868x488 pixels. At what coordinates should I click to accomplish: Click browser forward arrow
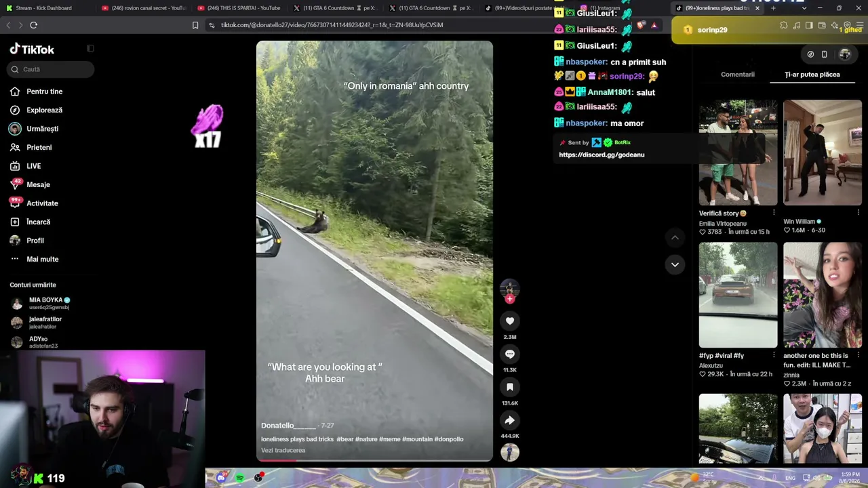(20, 25)
